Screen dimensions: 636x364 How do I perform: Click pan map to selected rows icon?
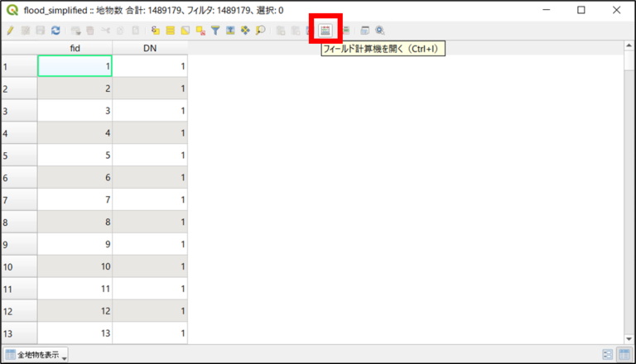(x=245, y=31)
